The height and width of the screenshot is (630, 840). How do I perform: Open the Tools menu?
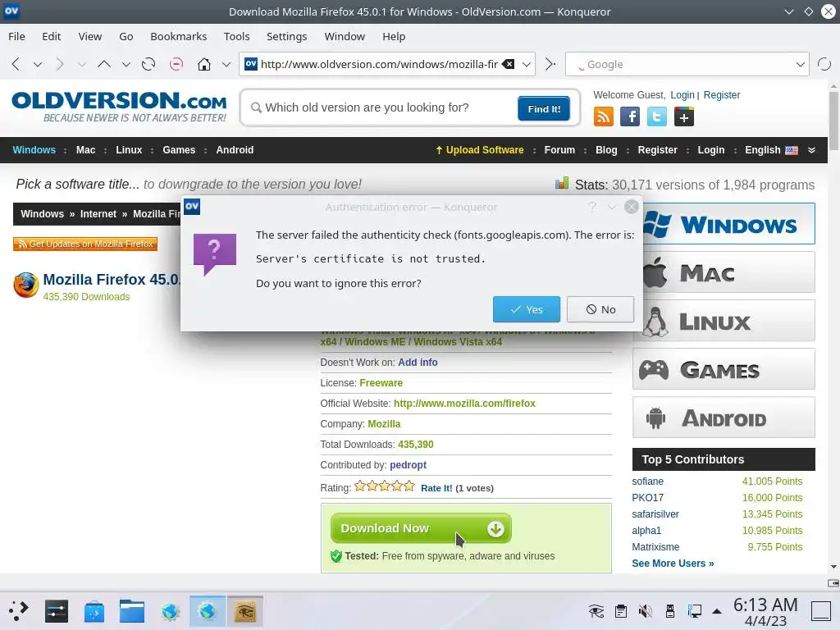237,36
